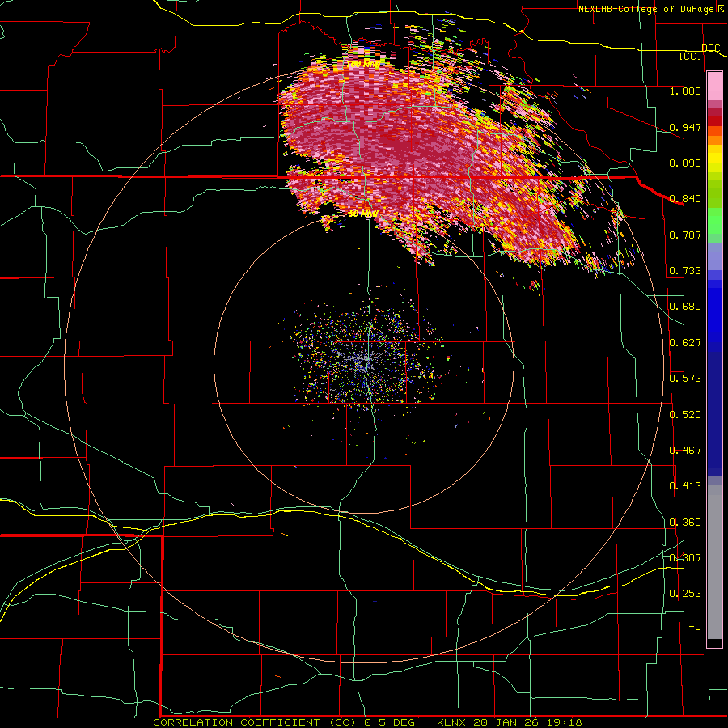Select the 0.253 scale value
This screenshot has width=728, height=728.
point(685,594)
